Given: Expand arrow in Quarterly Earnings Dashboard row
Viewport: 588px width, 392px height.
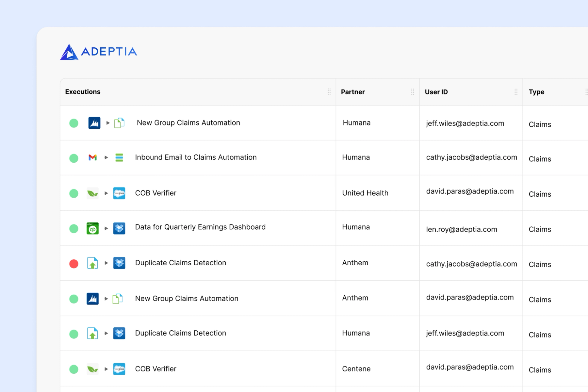Looking at the screenshot, I should (106, 228).
